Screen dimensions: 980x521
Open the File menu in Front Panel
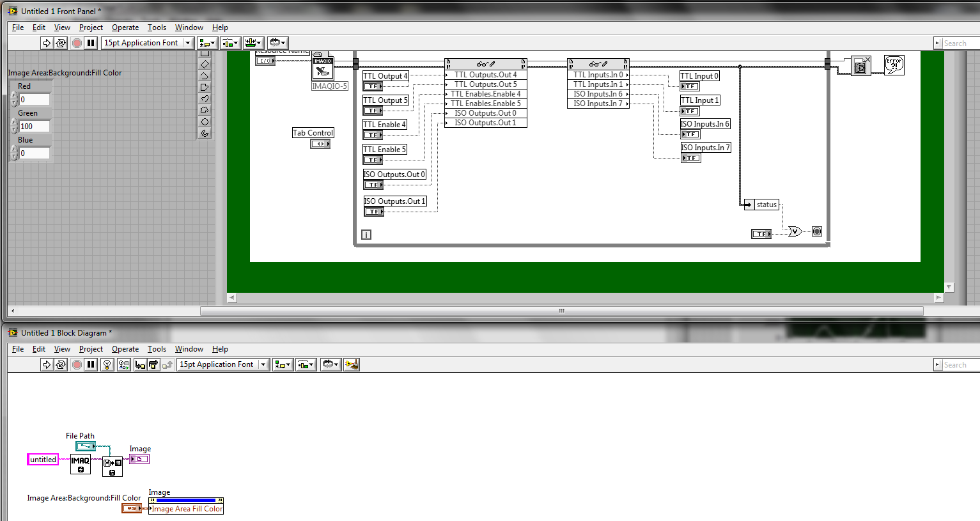point(18,27)
